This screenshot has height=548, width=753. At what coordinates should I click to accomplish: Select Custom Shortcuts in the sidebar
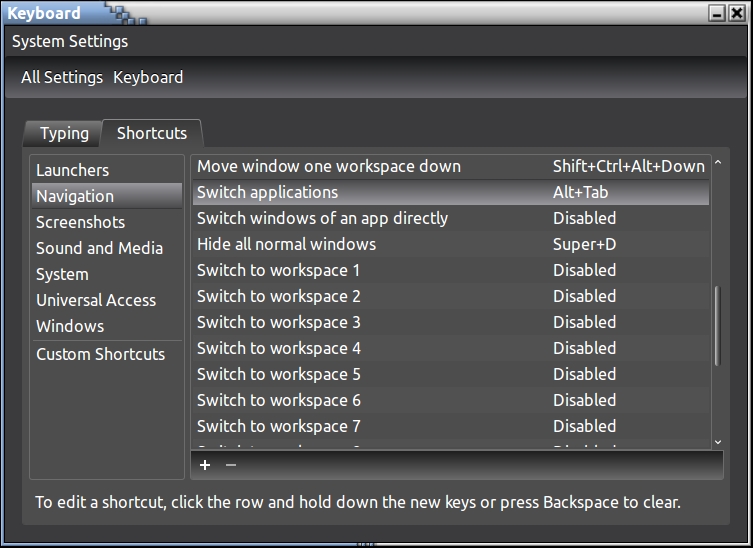pos(100,354)
